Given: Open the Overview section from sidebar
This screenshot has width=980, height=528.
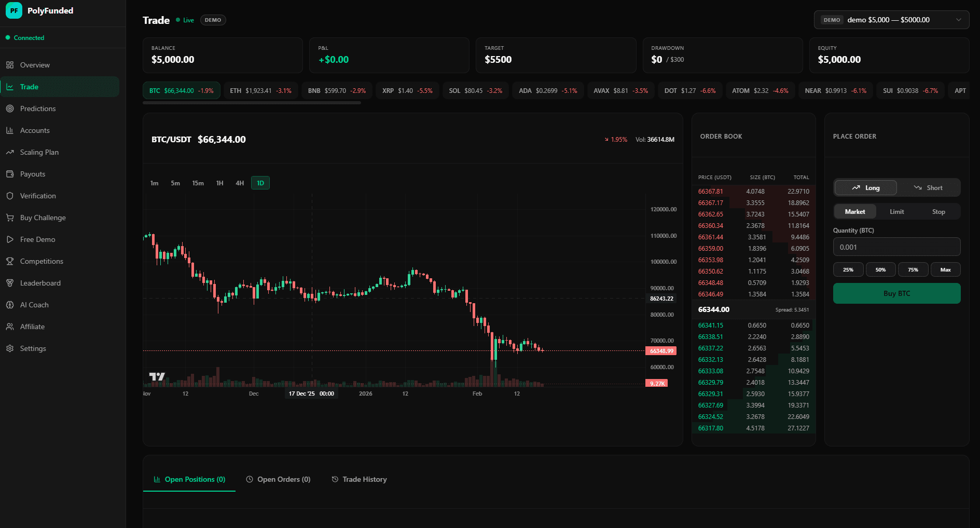Looking at the screenshot, I should point(10,65).
